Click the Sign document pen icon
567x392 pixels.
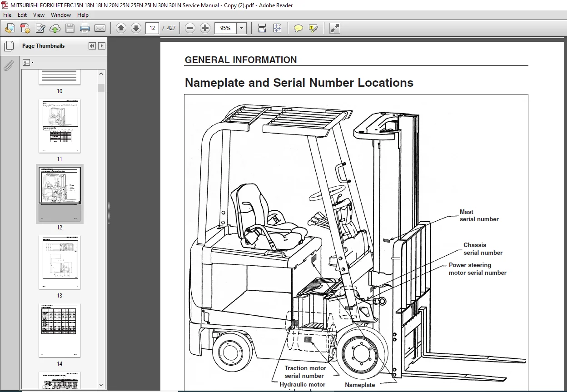point(40,28)
